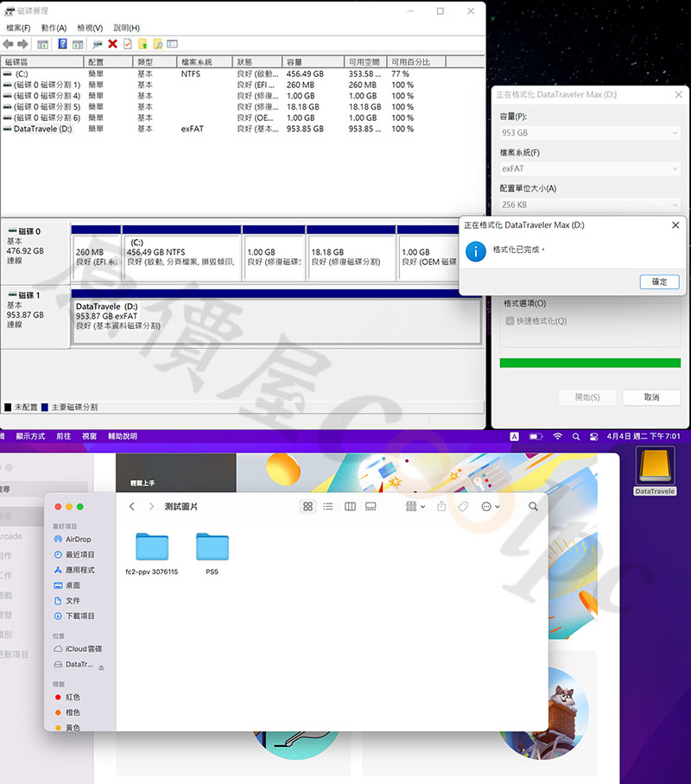Select the red 紅色 tag in Finder sidebar
The height and width of the screenshot is (784, 691).
coord(72,697)
